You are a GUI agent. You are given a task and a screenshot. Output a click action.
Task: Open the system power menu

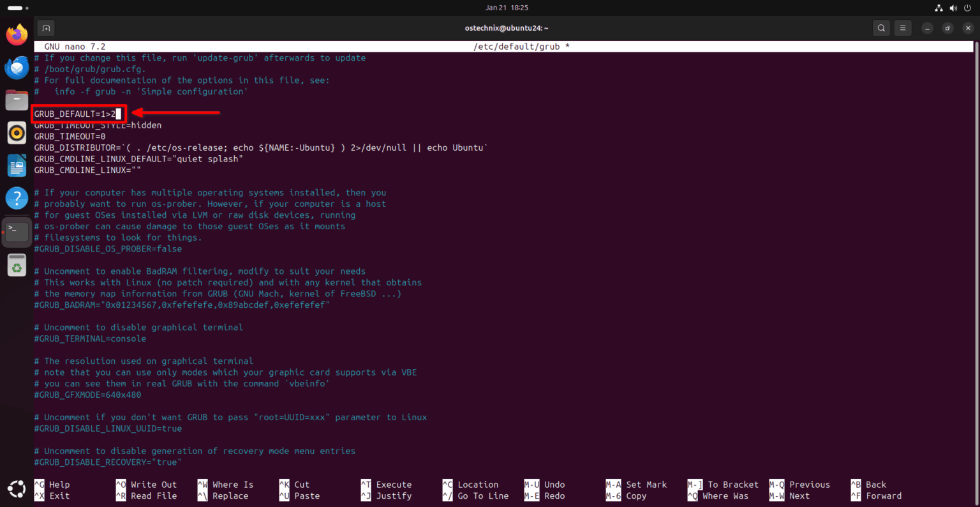(x=968, y=8)
